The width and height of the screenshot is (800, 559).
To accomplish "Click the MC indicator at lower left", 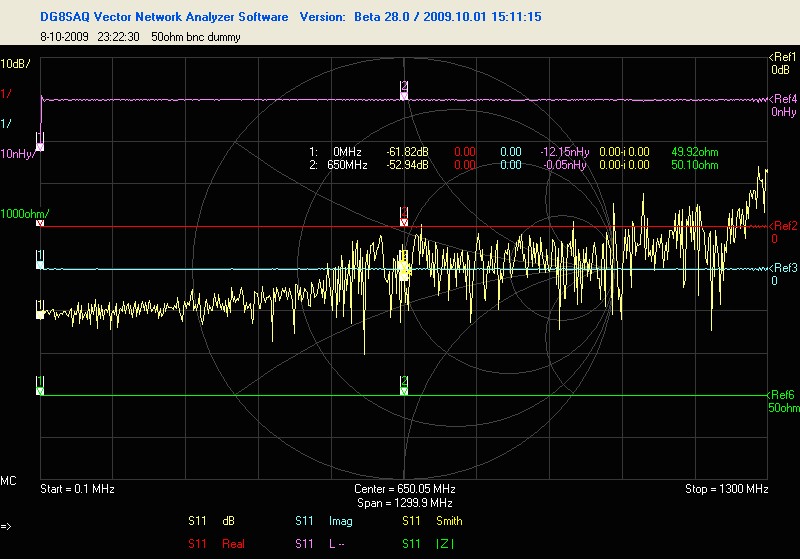I will pos(8,481).
